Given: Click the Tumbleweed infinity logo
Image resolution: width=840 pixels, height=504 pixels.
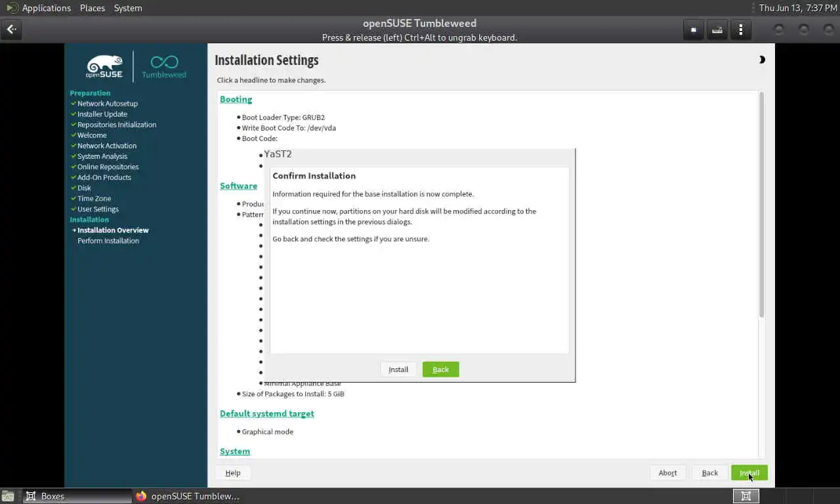Looking at the screenshot, I should coord(164,66).
